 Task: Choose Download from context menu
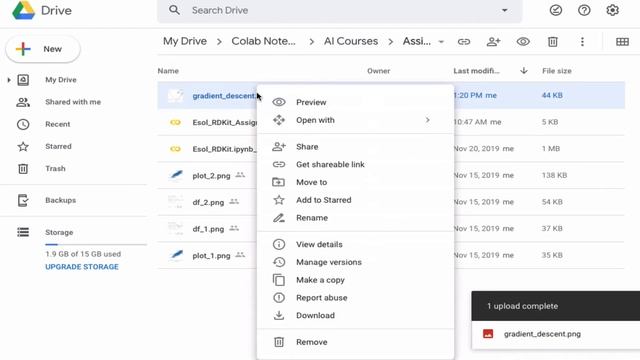[356, 316]
